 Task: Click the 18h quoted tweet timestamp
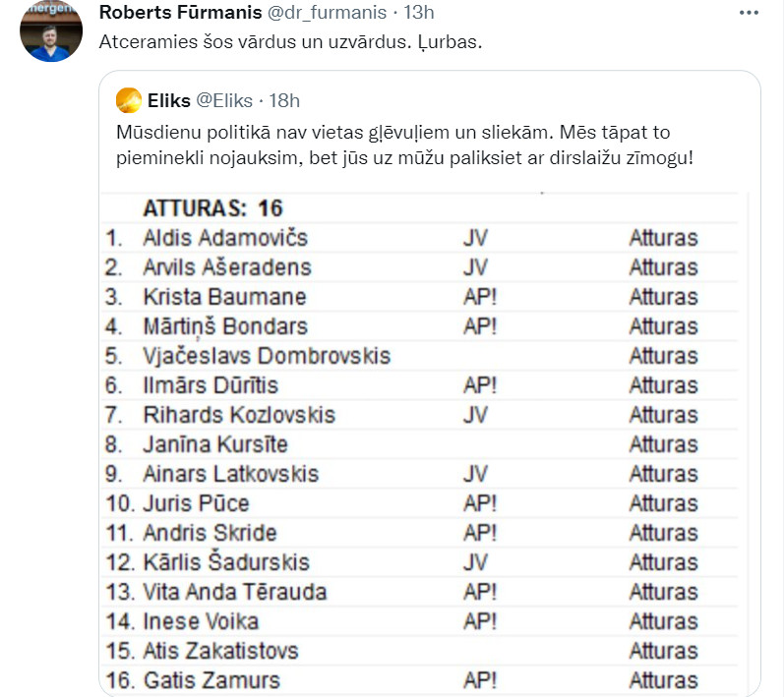[x=284, y=99]
